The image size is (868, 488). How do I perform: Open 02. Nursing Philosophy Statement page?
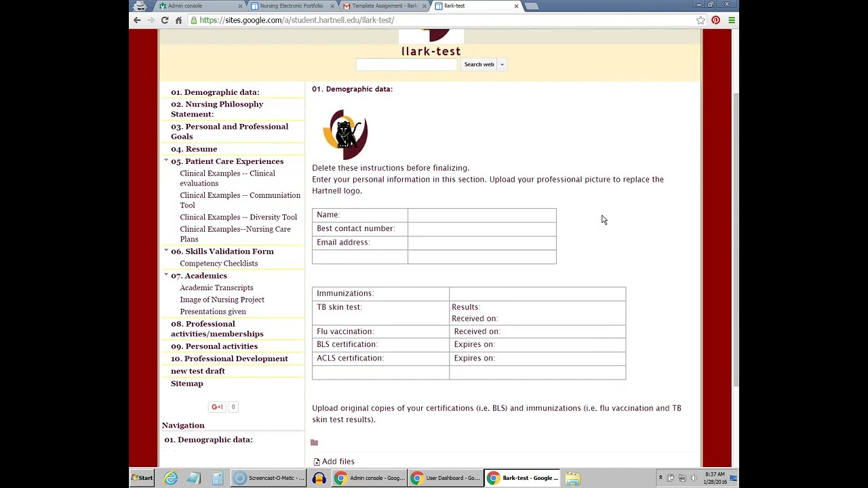(217, 109)
